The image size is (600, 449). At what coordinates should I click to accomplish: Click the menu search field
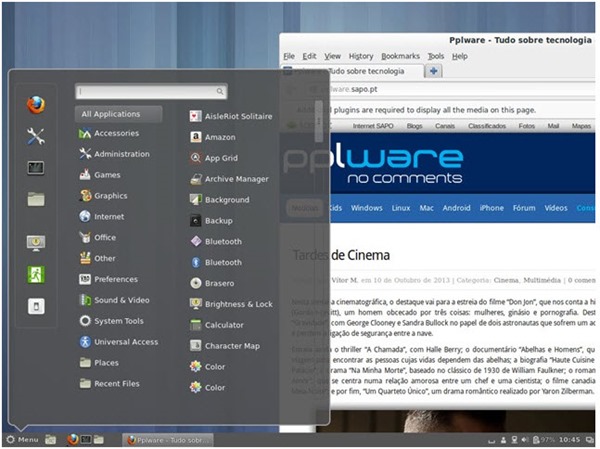pyautogui.click(x=152, y=91)
